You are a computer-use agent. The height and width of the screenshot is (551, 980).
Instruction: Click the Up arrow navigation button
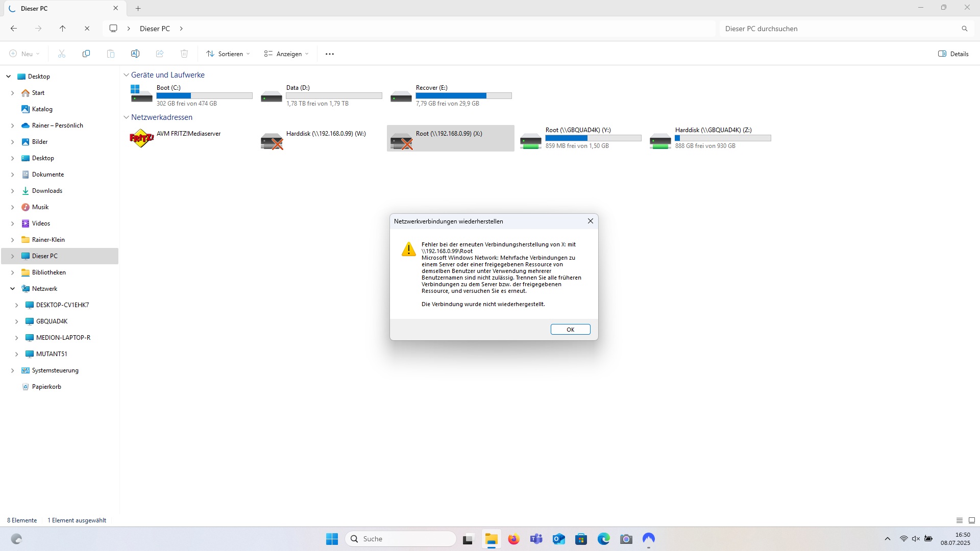click(62, 29)
